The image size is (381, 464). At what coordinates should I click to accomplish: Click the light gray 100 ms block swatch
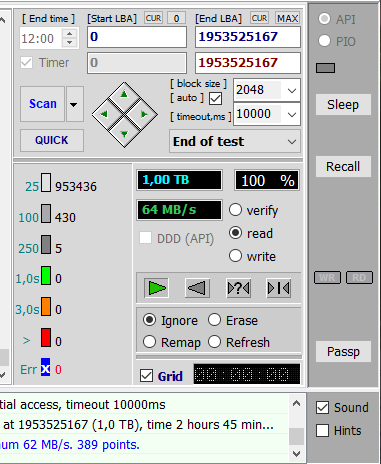pos(46,213)
